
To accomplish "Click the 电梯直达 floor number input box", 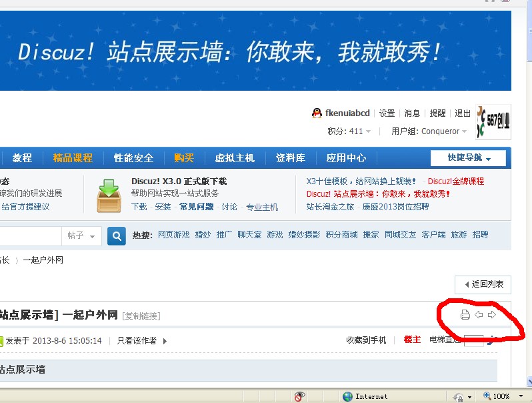I will pos(473,340).
